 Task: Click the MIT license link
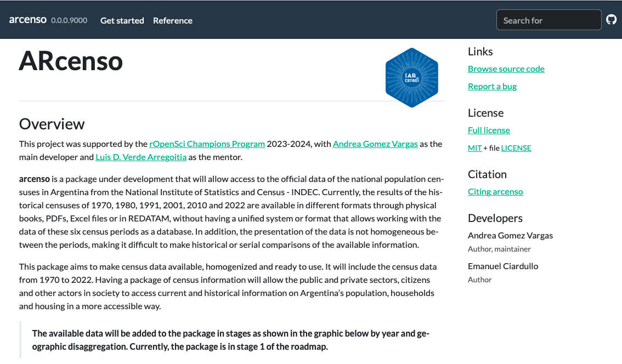coord(474,148)
